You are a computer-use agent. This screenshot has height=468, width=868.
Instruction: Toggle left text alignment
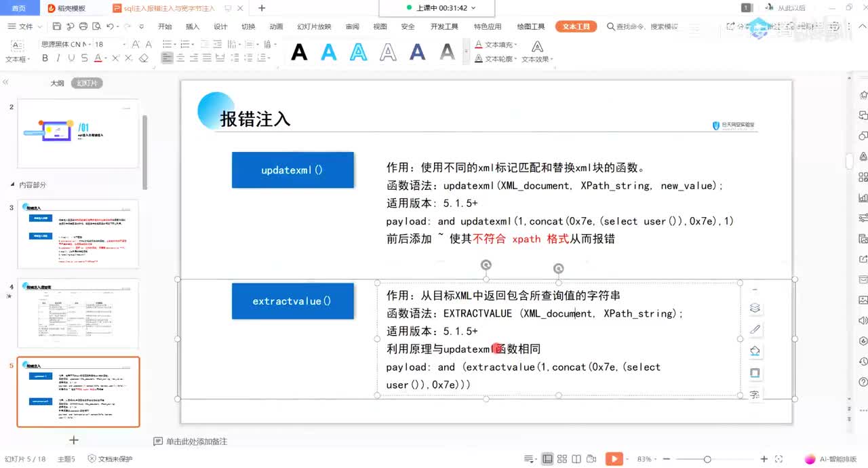(x=167, y=58)
